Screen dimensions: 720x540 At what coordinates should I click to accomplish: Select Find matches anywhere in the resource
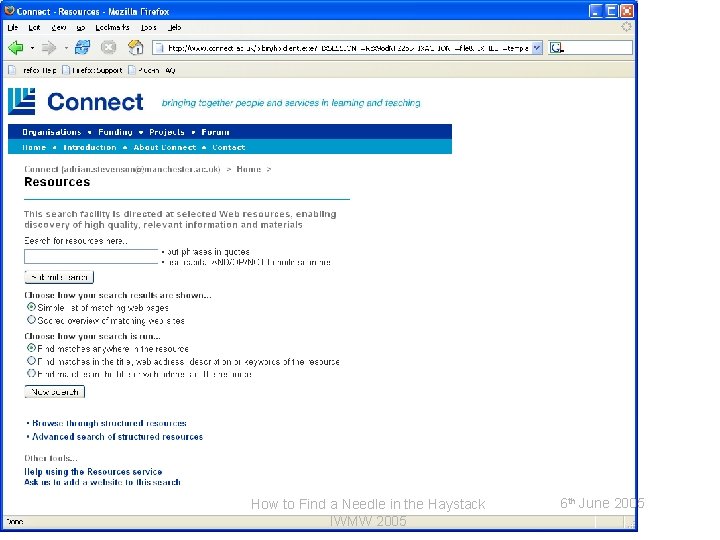[x=31, y=348]
